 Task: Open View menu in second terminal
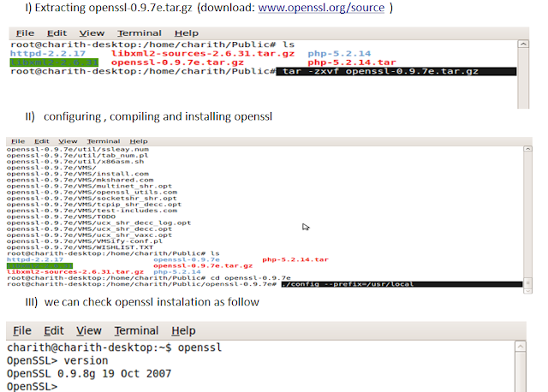click(68, 141)
